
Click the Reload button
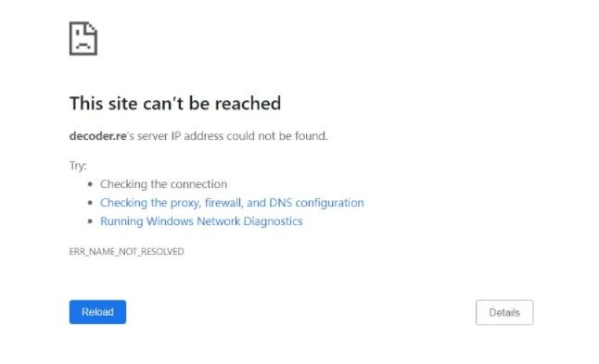(97, 312)
